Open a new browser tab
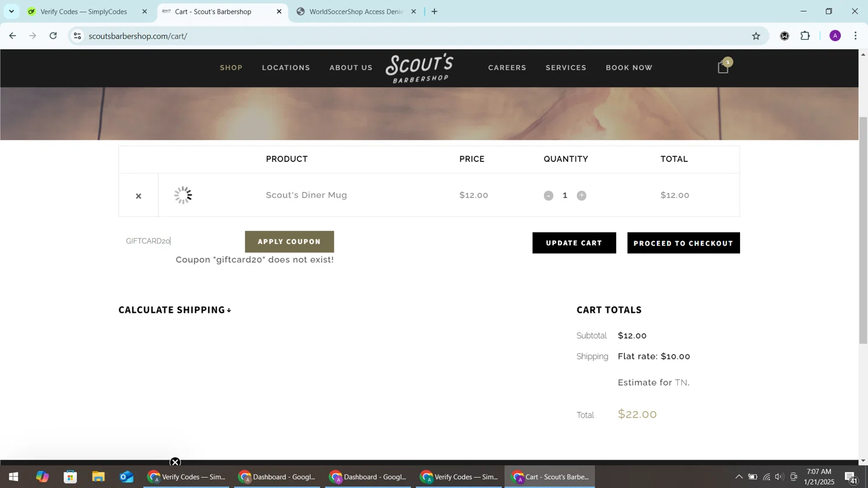The height and width of the screenshot is (488, 868). (x=435, y=12)
